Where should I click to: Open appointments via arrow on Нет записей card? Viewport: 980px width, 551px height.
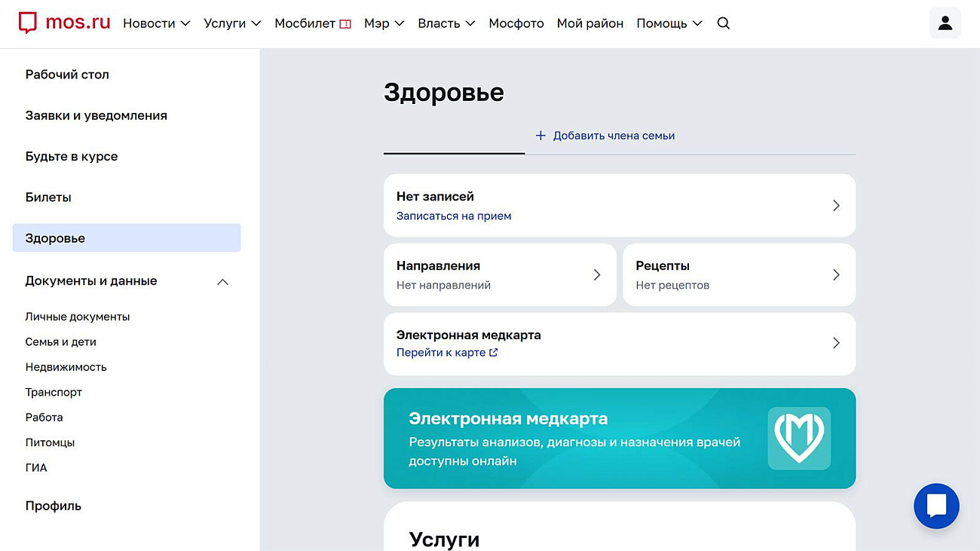click(836, 205)
